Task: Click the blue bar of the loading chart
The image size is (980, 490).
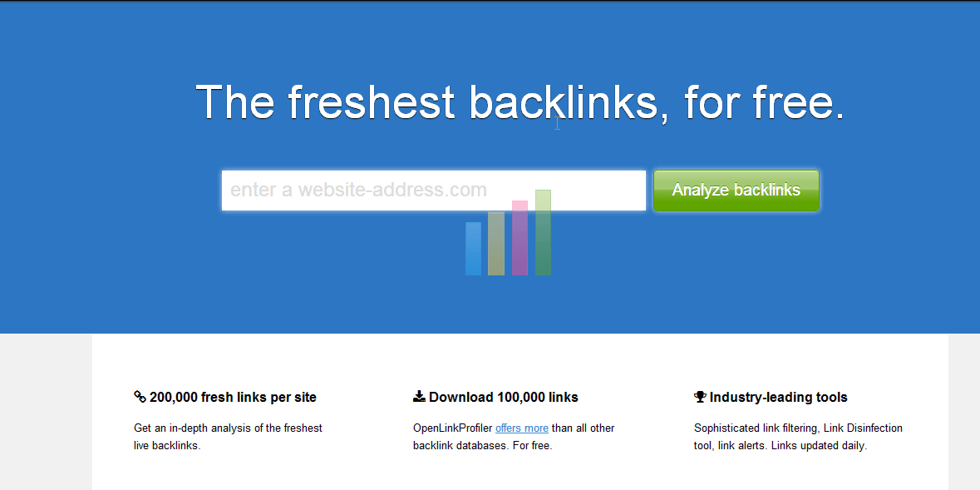Action: point(473,248)
